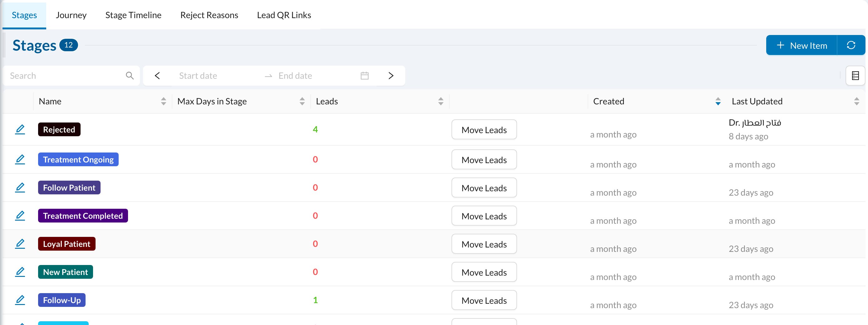This screenshot has height=325, width=868.
Task: Move Leads from New Patient
Action: [484, 272]
